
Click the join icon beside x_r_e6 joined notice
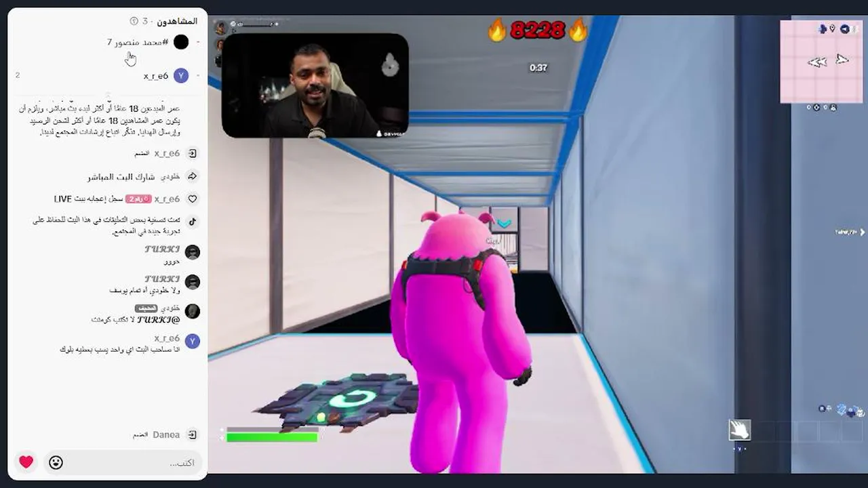click(x=193, y=154)
